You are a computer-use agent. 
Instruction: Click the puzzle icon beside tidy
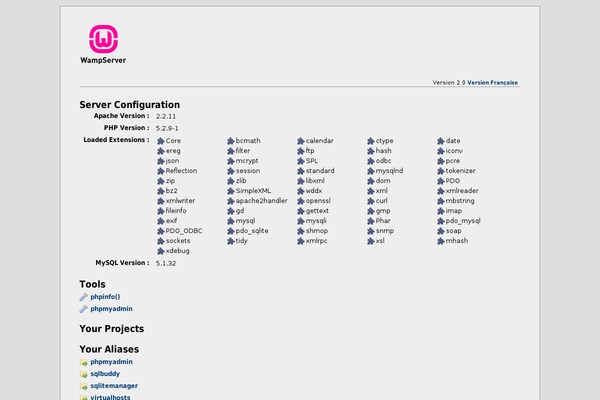coord(231,241)
